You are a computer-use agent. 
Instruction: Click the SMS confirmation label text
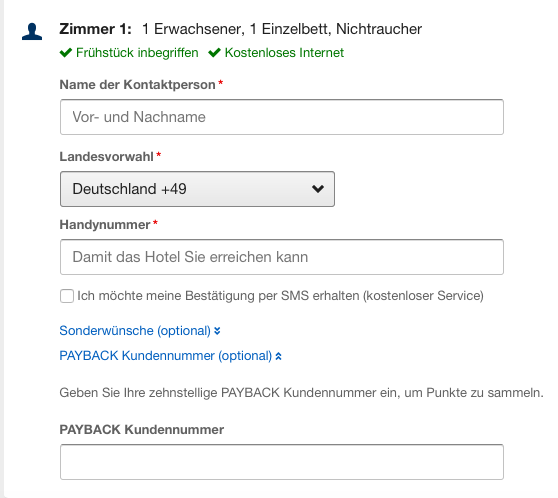(280, 296)
